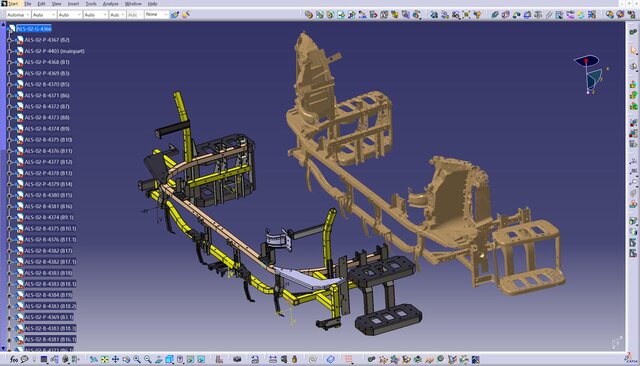Toggle Hide/Show for selection
640x366 pixels.
click(x=190, y=359)
